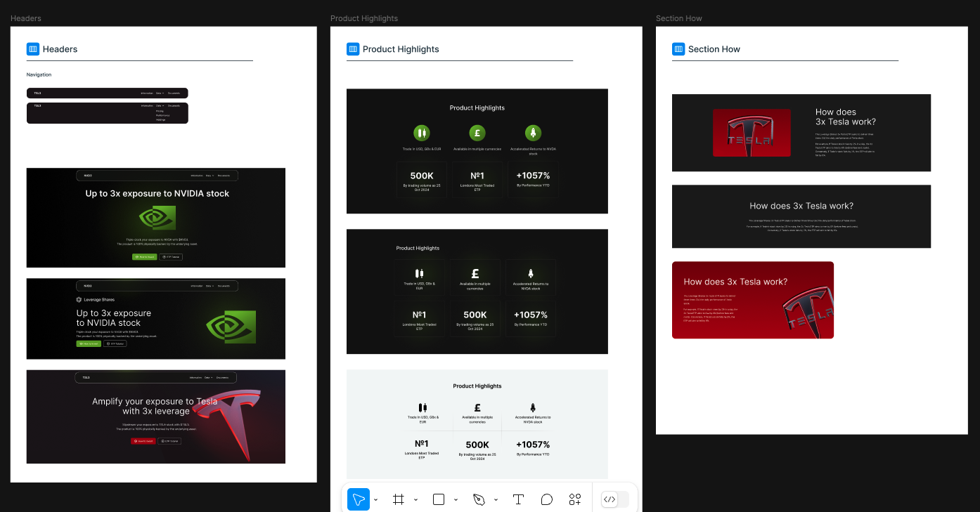Screen dimensions: 980x512
Task: Click Documents in the collapsed TSL3 nav bar
Action: (174, 93)
